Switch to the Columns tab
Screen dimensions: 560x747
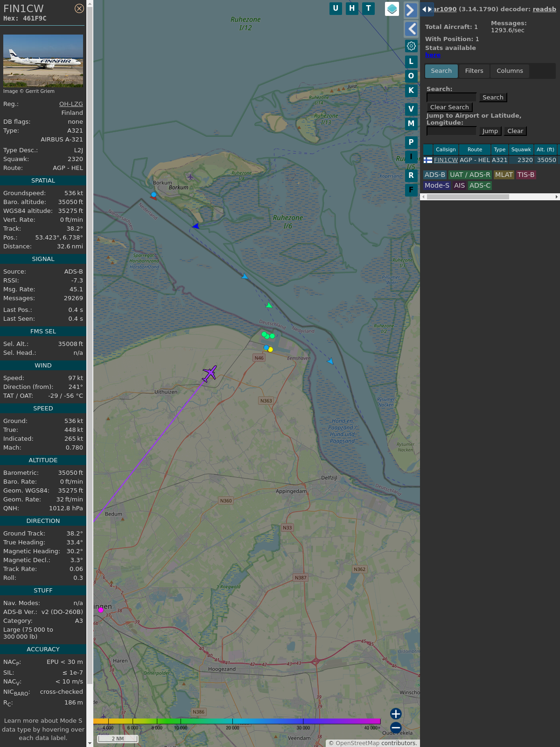(x=510, y=71)
